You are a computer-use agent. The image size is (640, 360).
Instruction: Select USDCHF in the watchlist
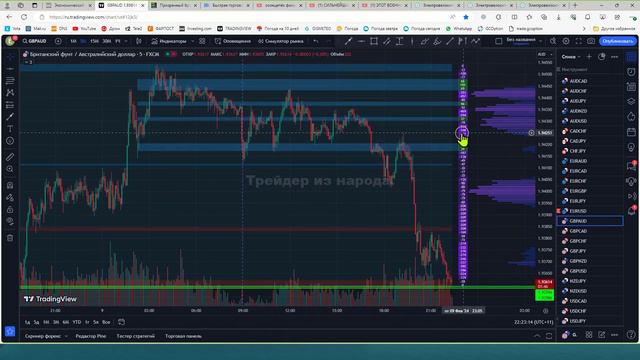[x=590, y=311]
